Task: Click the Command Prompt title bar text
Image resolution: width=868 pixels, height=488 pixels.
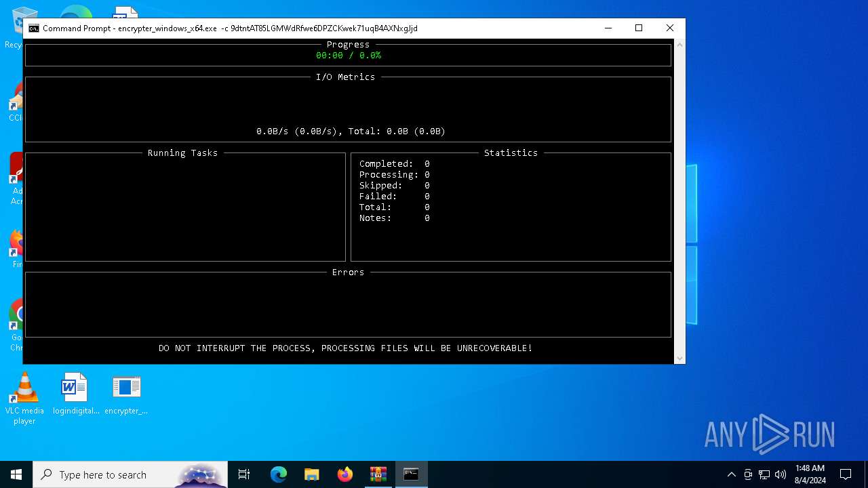Action: pyautogui.click(x=230, y=28)
